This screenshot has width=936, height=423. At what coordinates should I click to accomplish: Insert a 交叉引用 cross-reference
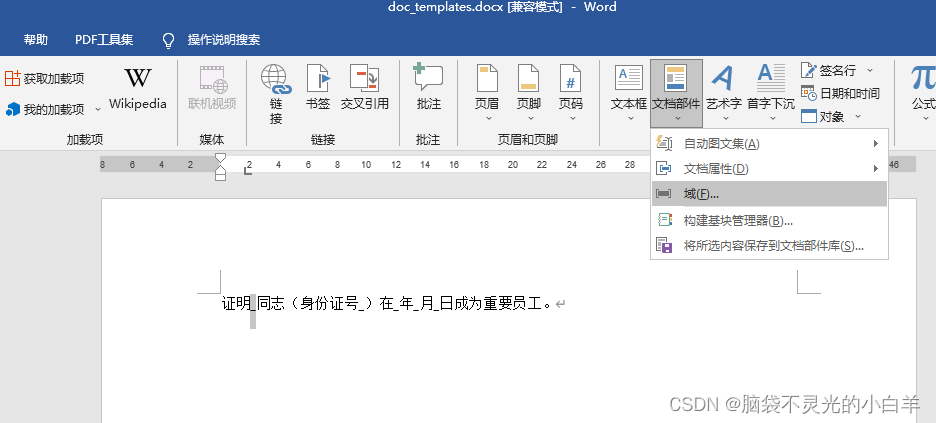coord(365,88)
